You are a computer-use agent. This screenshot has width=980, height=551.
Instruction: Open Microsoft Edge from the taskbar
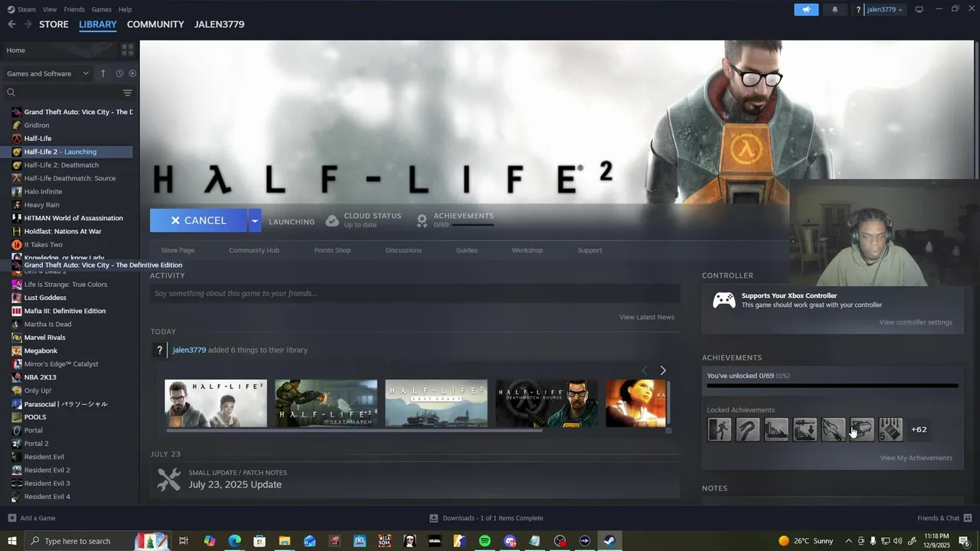pyautogui.click(x=234, y=541)
